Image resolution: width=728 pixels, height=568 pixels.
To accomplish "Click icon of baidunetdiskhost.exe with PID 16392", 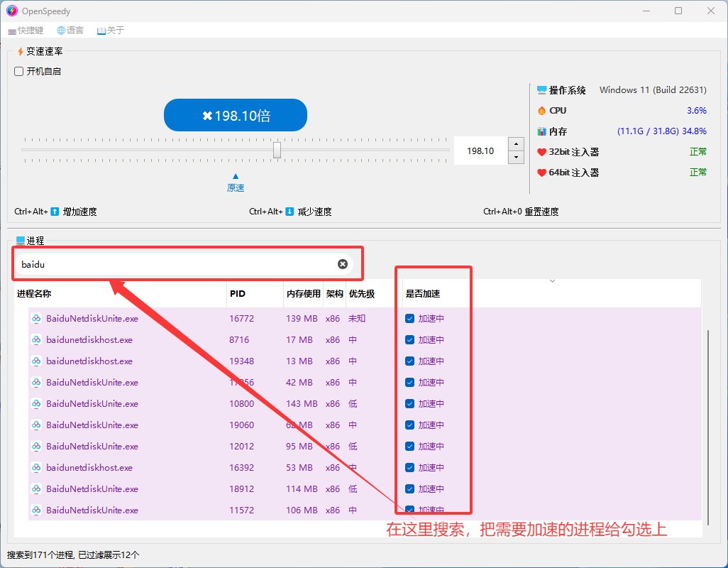I will click(x=36, y=468).
